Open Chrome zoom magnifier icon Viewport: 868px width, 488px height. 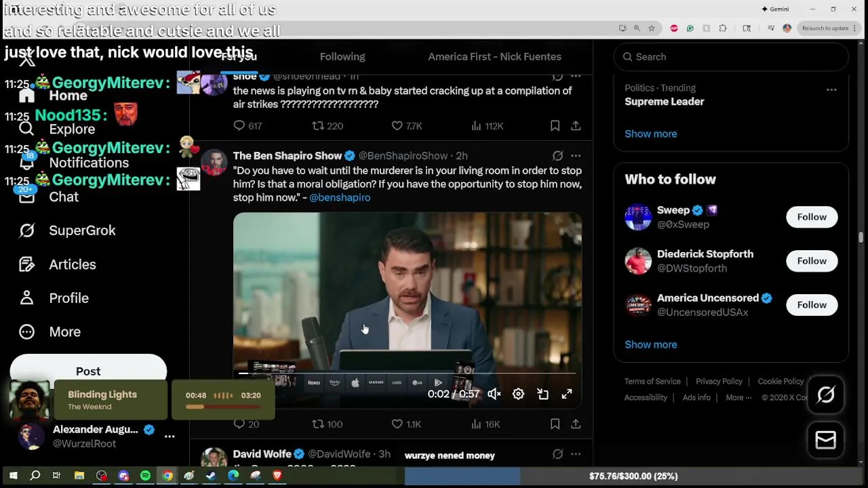coord(637,28)
